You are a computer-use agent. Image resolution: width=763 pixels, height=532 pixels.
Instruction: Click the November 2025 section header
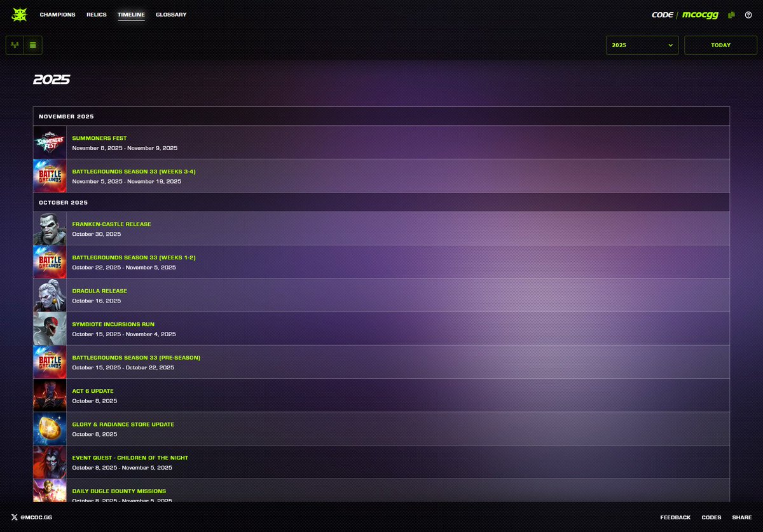[x=381, y=116]
